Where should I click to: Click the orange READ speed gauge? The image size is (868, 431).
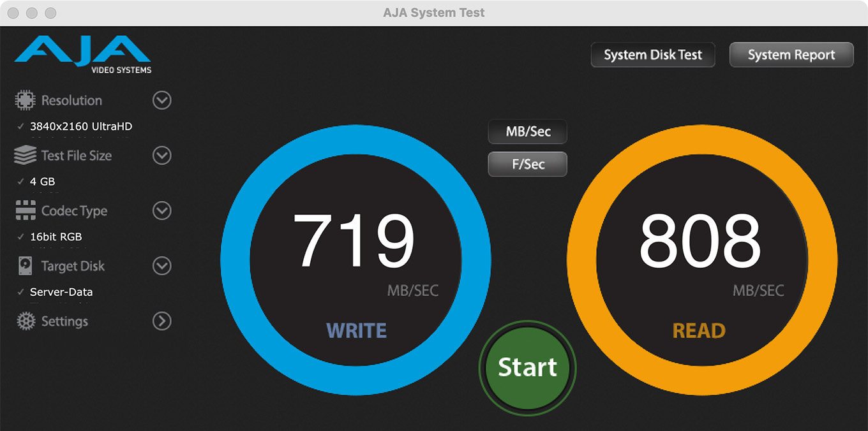pyautogui.click(x=701, y=260)
